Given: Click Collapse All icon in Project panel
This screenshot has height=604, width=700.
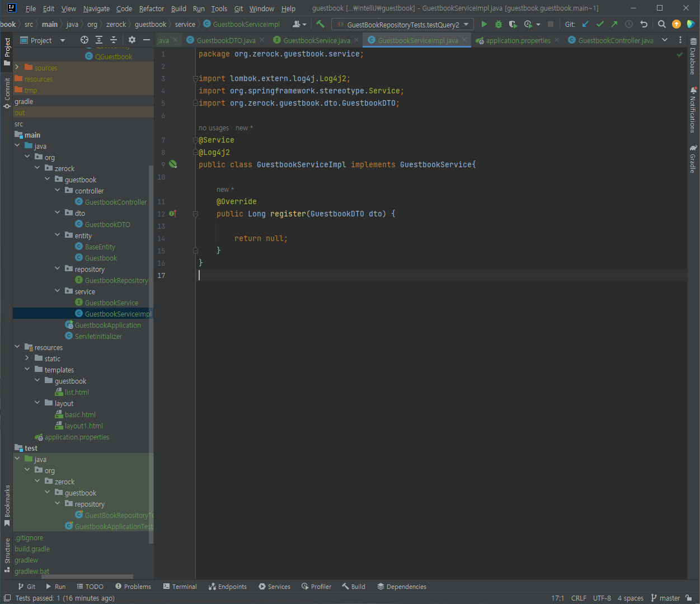Looking at the screenshot, I should point(114,40).
